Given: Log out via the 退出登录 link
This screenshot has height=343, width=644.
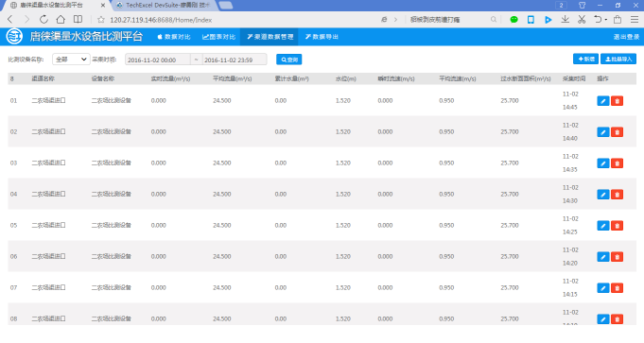Looking at the screenshot, I should pyautogui.click(x=626, y=37).
